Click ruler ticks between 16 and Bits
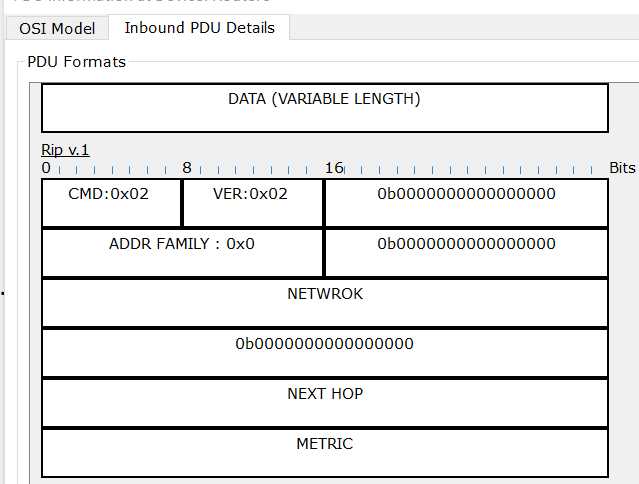Screen dimensions: 639x484 [475, 170]
